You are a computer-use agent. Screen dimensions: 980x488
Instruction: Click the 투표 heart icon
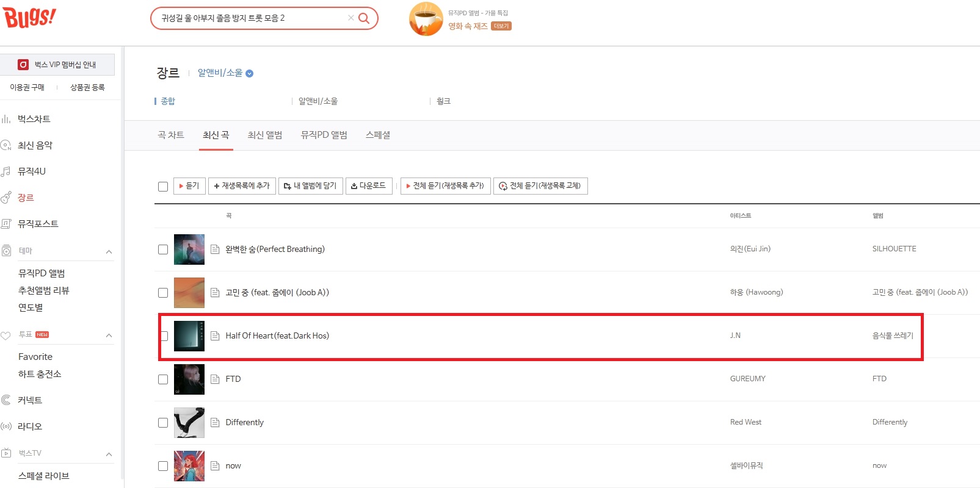(x=6, y=335)
